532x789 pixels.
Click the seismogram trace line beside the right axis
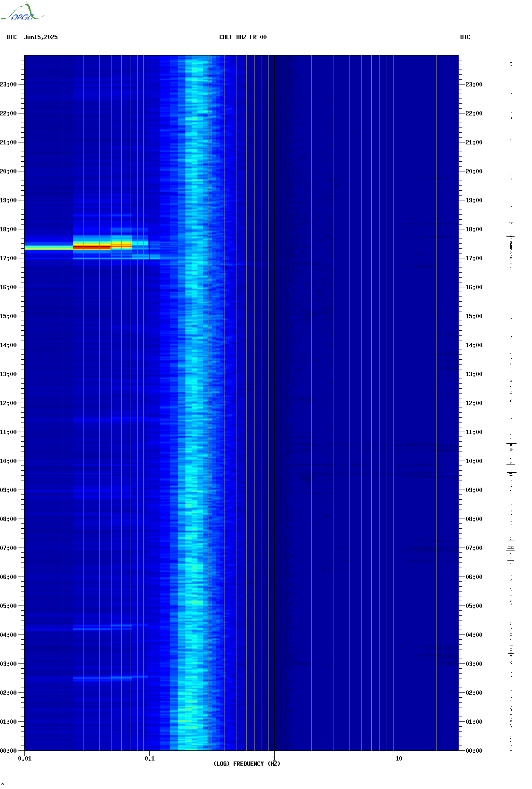pyautogui.click(x=511, y=403)
